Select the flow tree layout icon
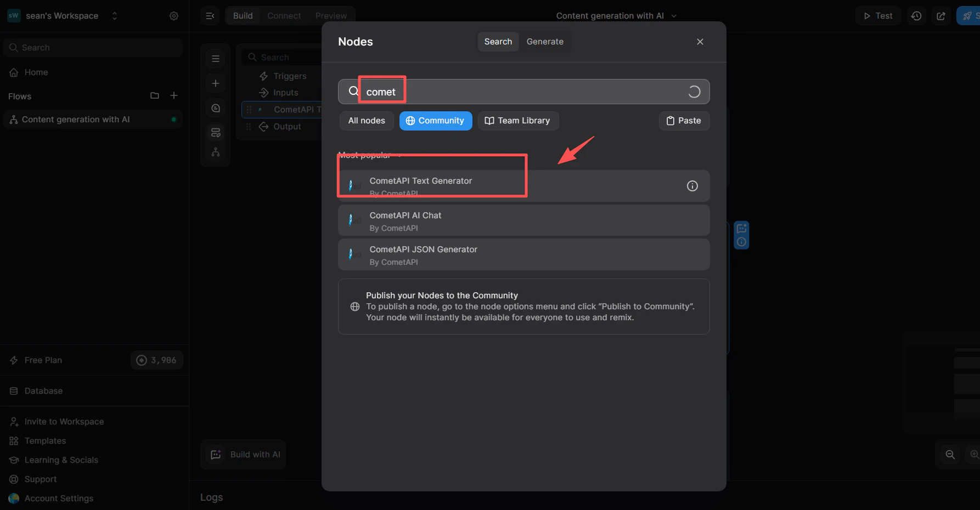 coord(215,152)
